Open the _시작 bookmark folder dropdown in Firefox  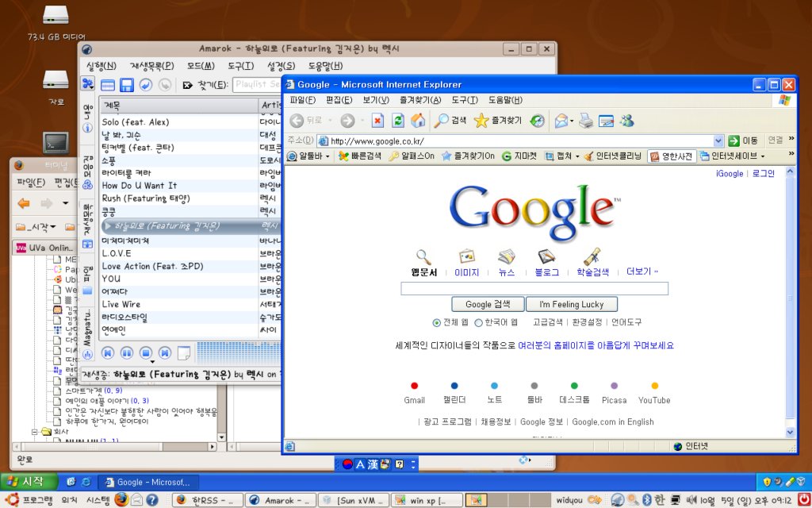36,226
